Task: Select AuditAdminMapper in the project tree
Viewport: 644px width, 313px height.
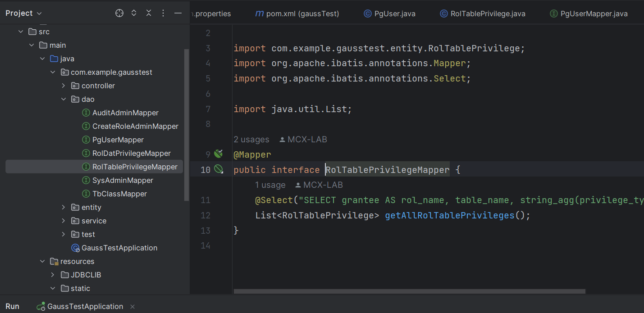Action: (x=125, y=113)
